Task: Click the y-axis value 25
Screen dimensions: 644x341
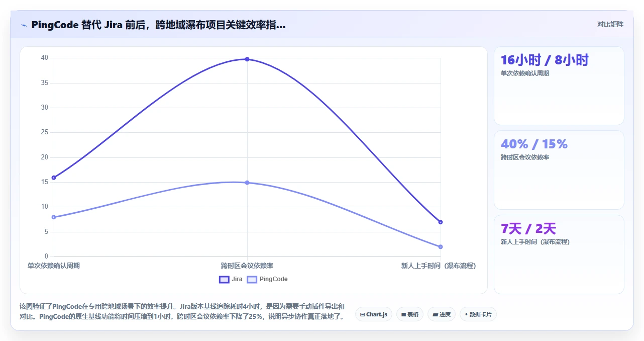Action: [x=45, y=132]
